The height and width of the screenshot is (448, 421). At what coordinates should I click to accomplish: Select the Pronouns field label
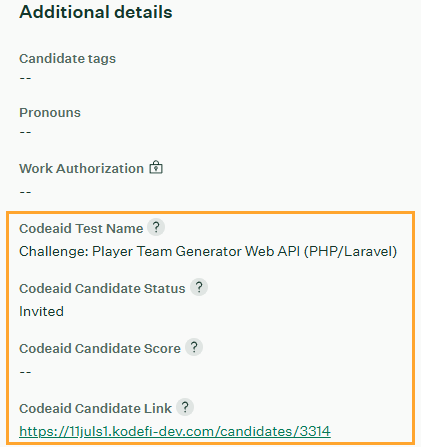pos(50,113)
